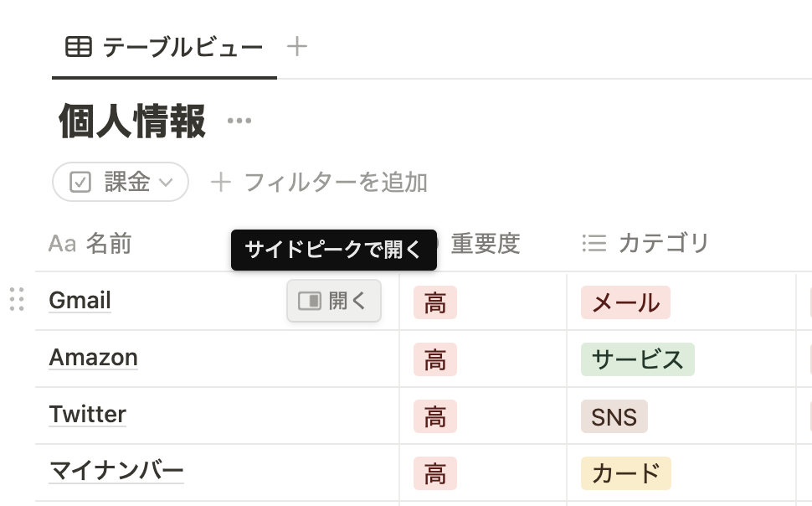812x506 pixels.
Task: Open the 重要度 column header menu
Action: coord(486,243)
